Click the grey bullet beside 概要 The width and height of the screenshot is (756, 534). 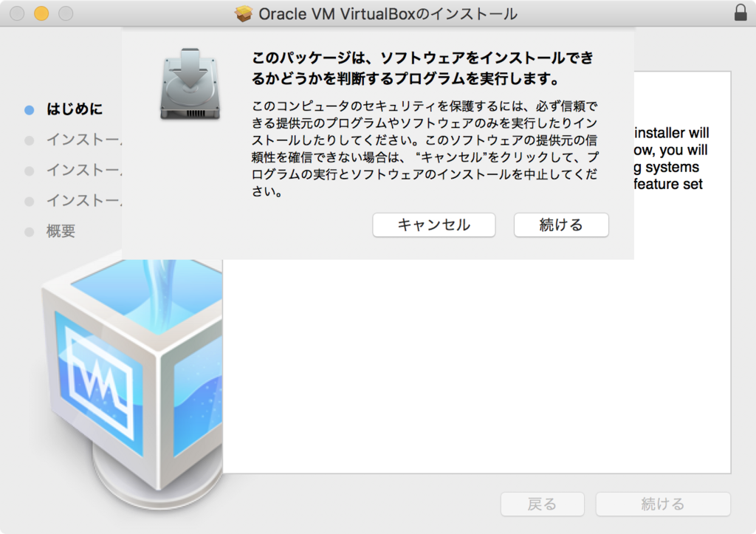pos(30,232)
